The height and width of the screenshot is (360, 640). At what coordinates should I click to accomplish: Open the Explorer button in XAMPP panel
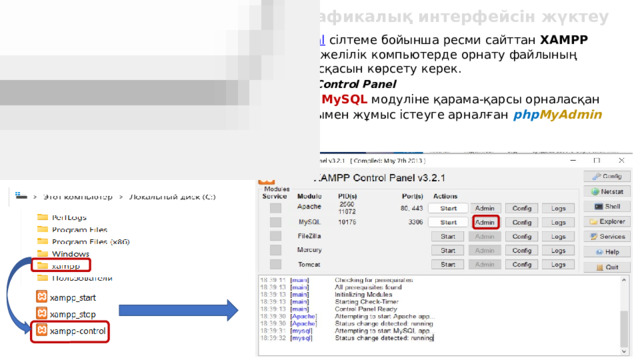click(x=607, y=222)
